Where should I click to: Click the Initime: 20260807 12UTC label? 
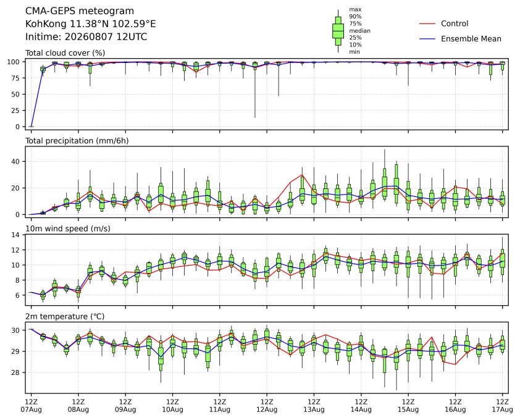[x=86, y=36]
